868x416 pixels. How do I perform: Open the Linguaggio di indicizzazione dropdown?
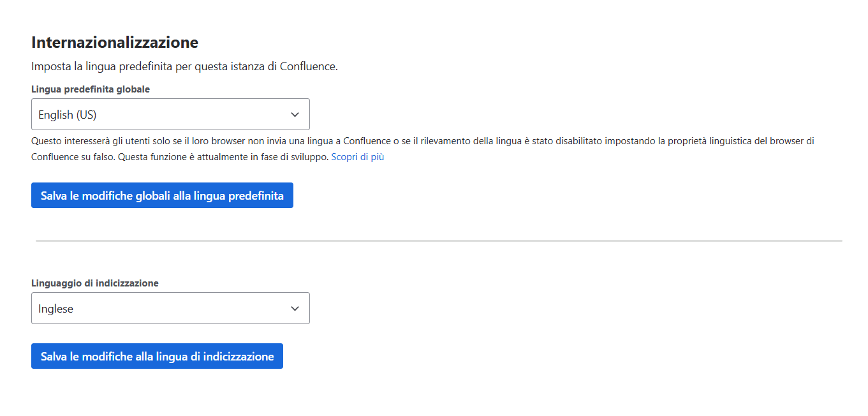click(170, 308)
